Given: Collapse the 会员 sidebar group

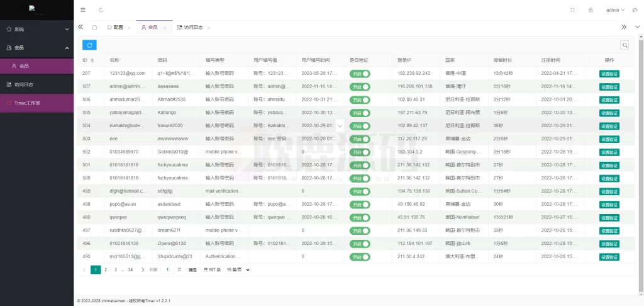Looking at the screenshot, I should [x=37, y=48].
